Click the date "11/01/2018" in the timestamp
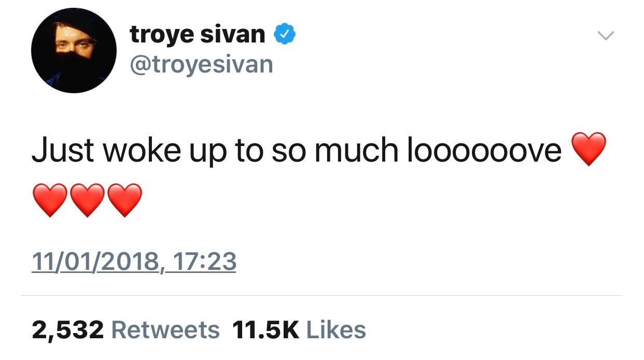Image resolution: width=644 pixels, height=360 pixels. [x=96, y=262]
